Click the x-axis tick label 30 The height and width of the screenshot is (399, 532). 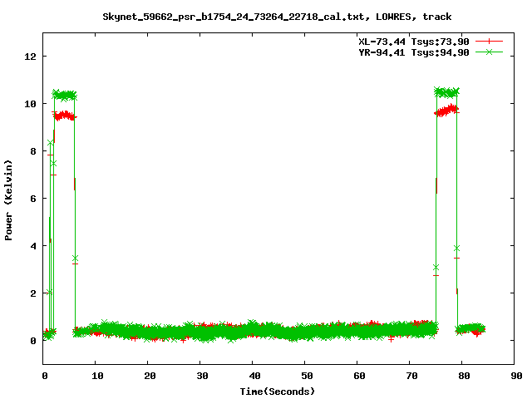click(x=202, y=376)
